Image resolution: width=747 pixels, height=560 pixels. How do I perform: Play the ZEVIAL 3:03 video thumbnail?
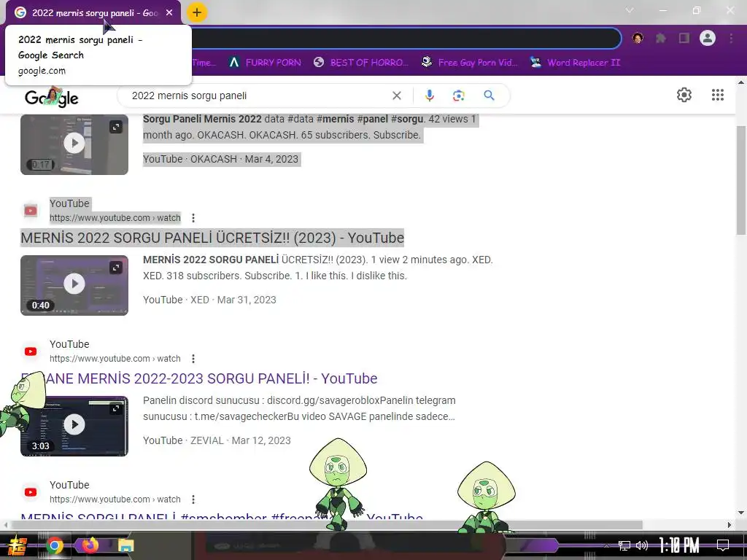click(74, 426)
